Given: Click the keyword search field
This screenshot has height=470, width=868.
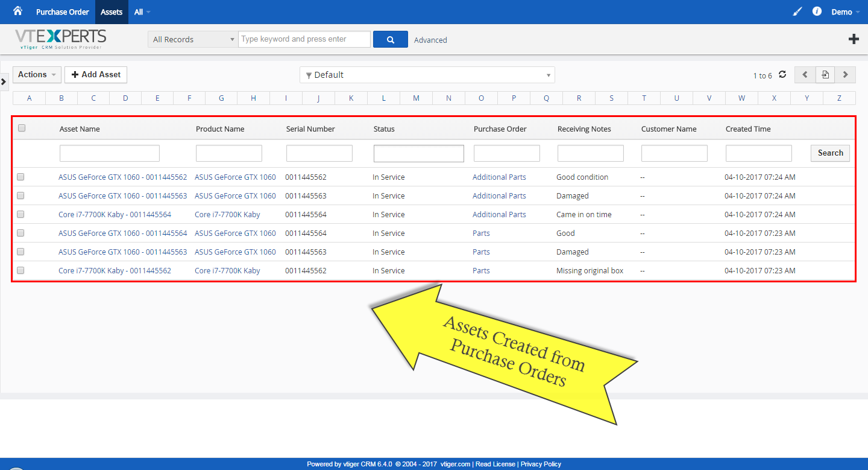Looking at the screenshot, I should point(304,39).
